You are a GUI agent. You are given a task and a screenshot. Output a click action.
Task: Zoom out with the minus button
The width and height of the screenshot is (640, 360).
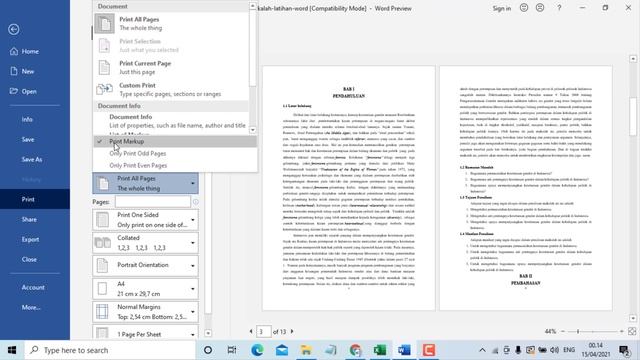click(x=563, y=331)
